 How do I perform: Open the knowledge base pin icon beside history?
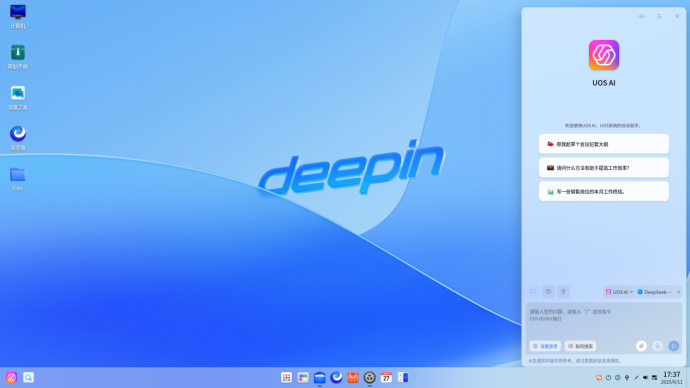(563, 292)
